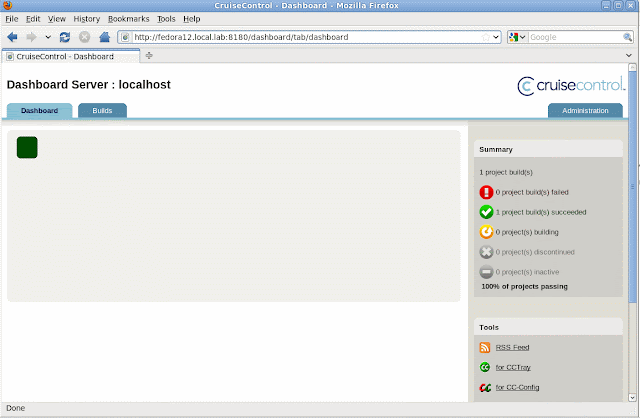Screen dimensions: 640x418
Task: Click the green CCTray icon
Action: (484, 367)
